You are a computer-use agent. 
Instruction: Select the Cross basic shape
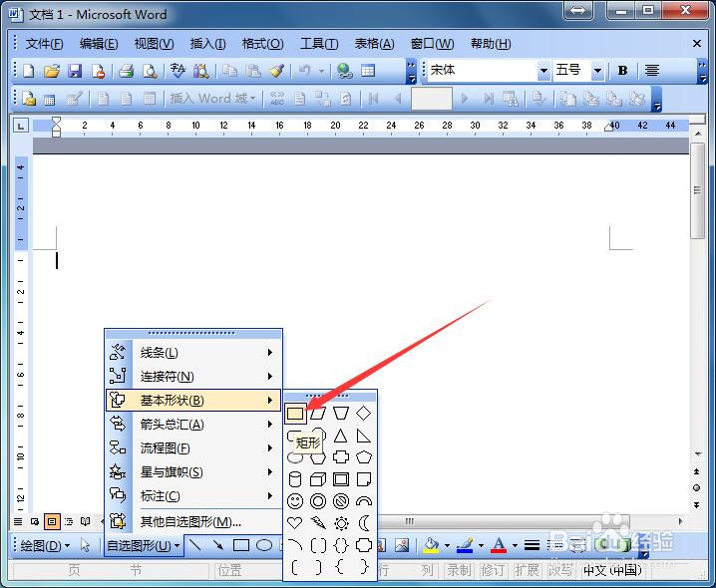[341, 457]
